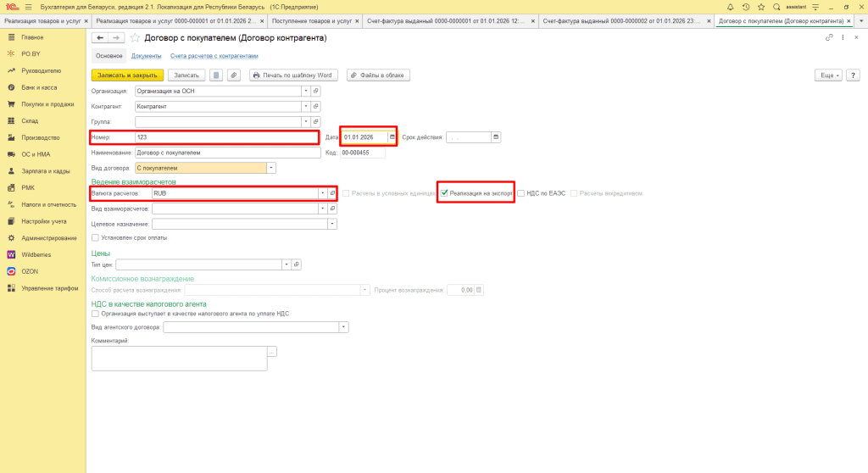Image resolution: width=868 pixels, height=473 pixels.
Task: Open Wildberries section in sidebar
Action: point(36,254)
